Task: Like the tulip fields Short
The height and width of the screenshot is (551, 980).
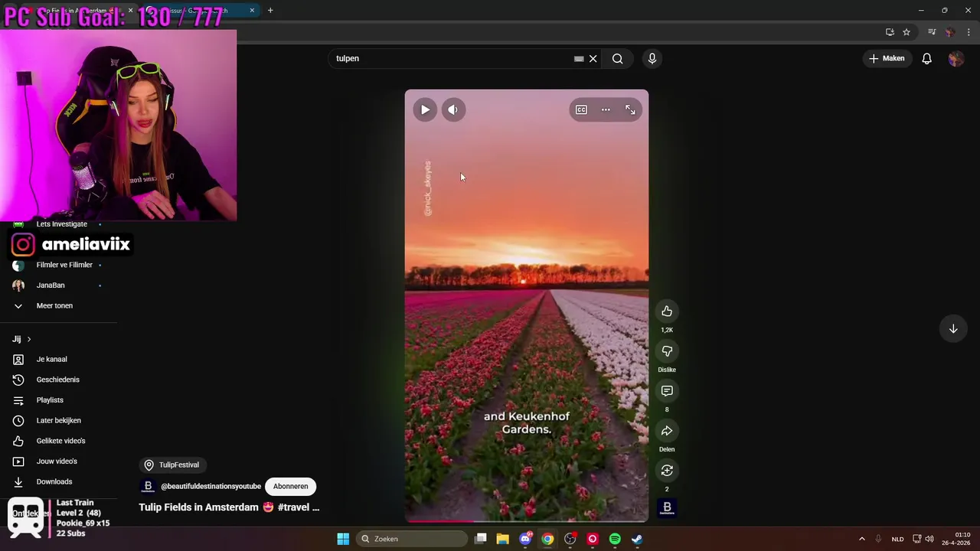Action: [x=667, y=311]
